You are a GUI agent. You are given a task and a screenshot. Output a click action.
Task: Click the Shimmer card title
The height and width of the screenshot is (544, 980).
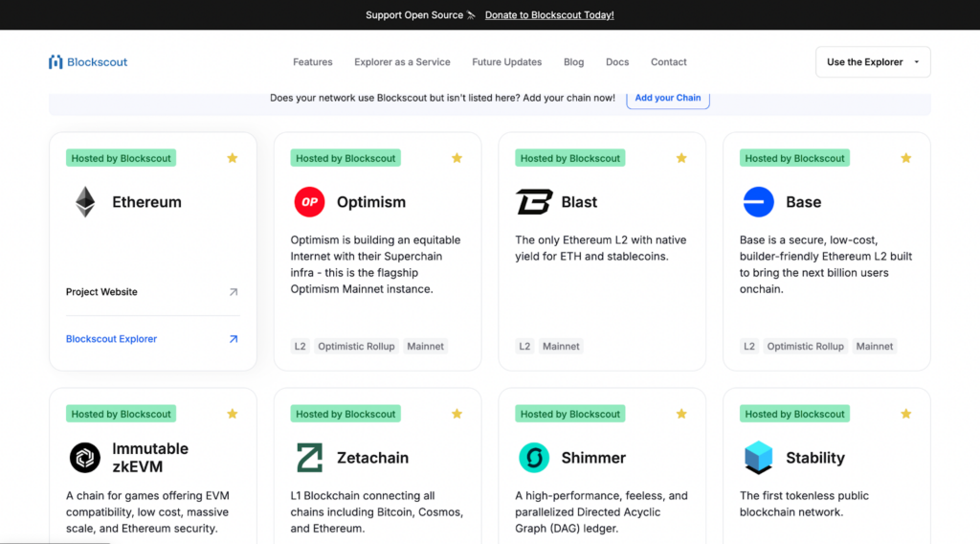pyautogui.click(x=593, y=458)
